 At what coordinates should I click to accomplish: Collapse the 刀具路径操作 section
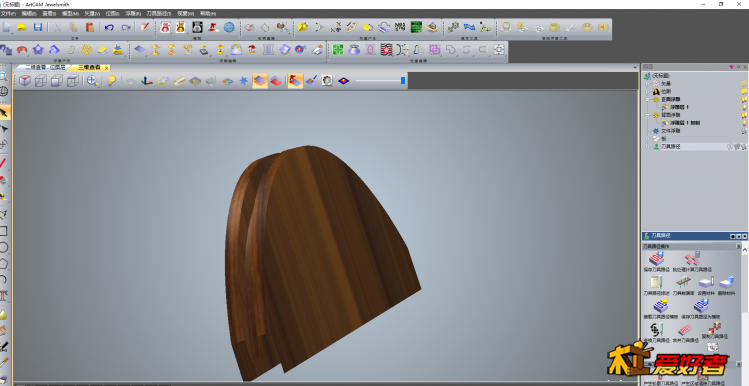pyautogui.click(x=738, y=247)
